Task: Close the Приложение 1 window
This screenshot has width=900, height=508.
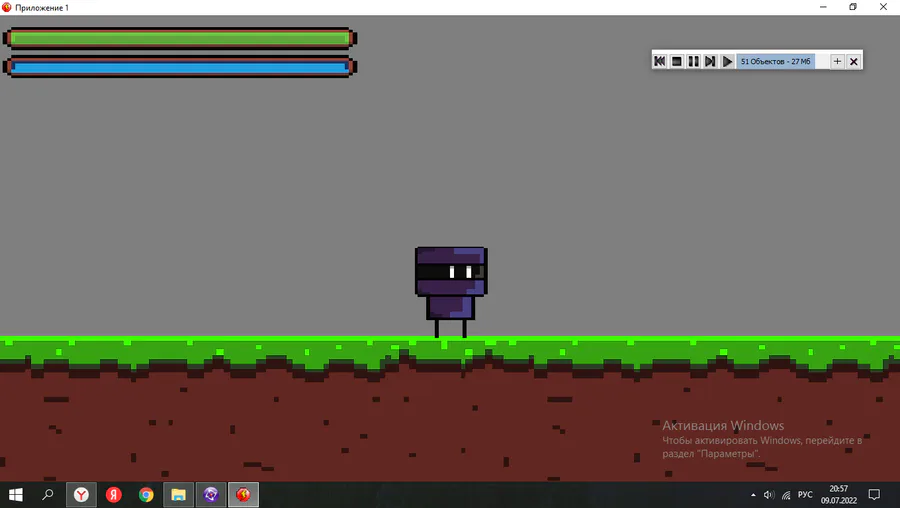Action: (883, 7)
